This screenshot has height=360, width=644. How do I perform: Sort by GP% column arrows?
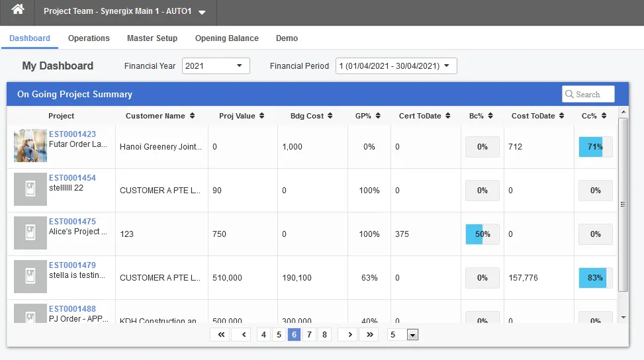(378, 116)
